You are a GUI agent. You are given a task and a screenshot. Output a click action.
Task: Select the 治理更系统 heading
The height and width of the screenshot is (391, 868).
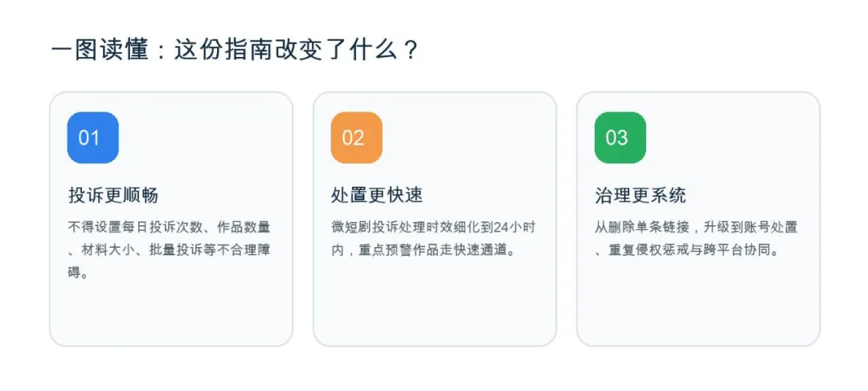pos(641,195)
